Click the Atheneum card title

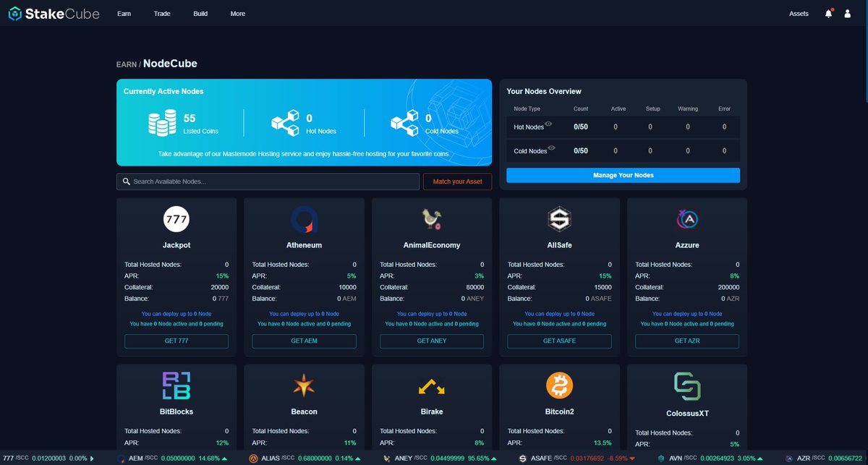305,245
